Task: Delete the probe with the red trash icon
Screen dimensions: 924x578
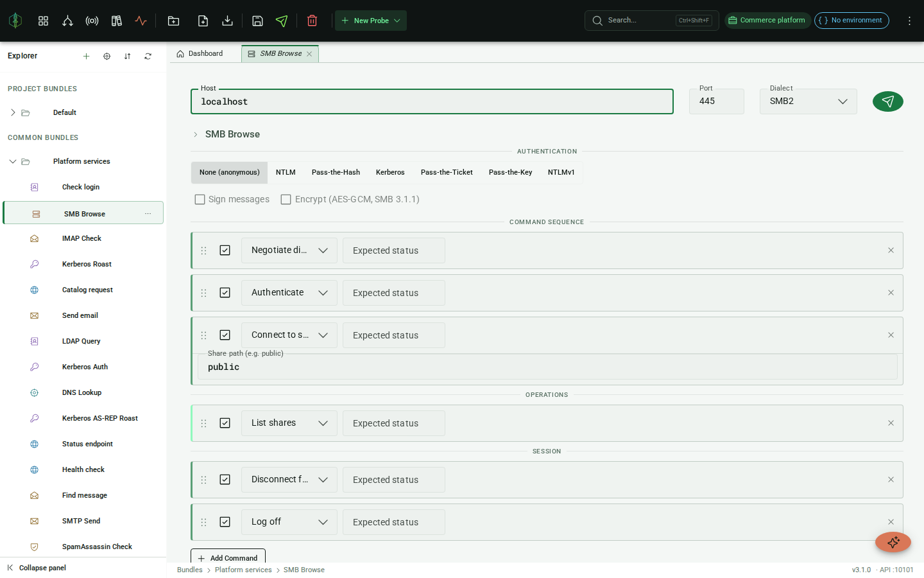Action: click(x=312, y=21)
